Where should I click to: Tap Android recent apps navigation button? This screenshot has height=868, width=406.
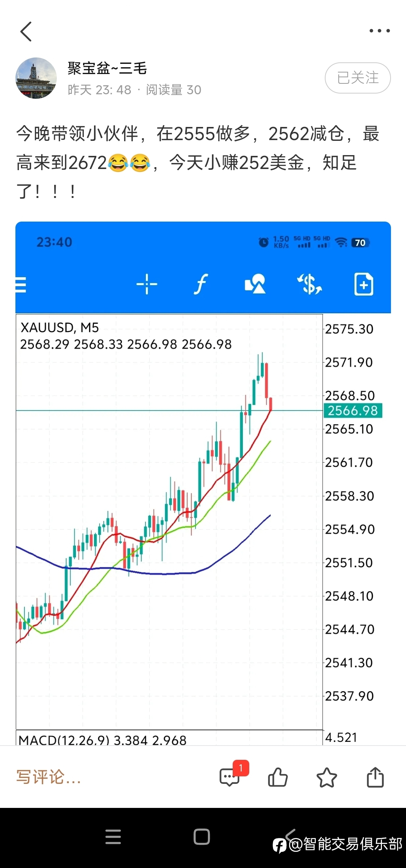113,836
